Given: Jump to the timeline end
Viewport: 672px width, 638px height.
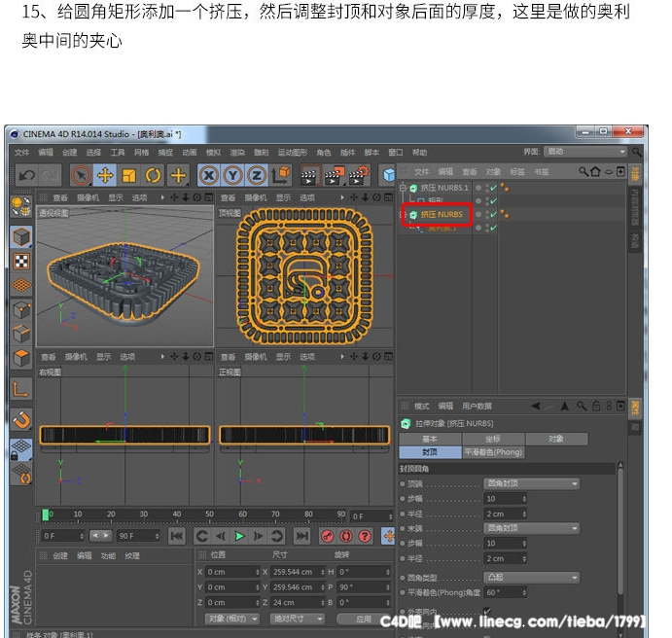Looking at the screenshot, I should [301, 536].
